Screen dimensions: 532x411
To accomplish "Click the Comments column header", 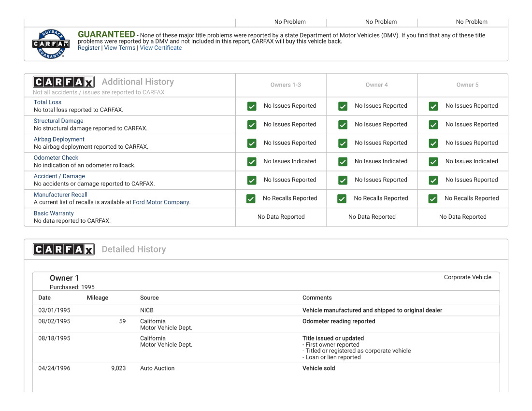I will (317, 298).
